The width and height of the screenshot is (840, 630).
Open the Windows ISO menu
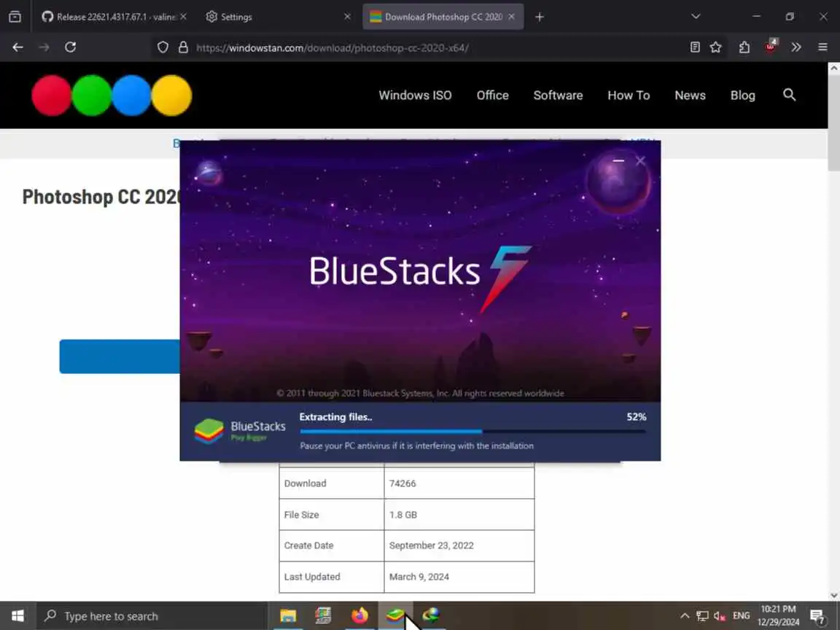pyautogui.click(x=415, y=96)
